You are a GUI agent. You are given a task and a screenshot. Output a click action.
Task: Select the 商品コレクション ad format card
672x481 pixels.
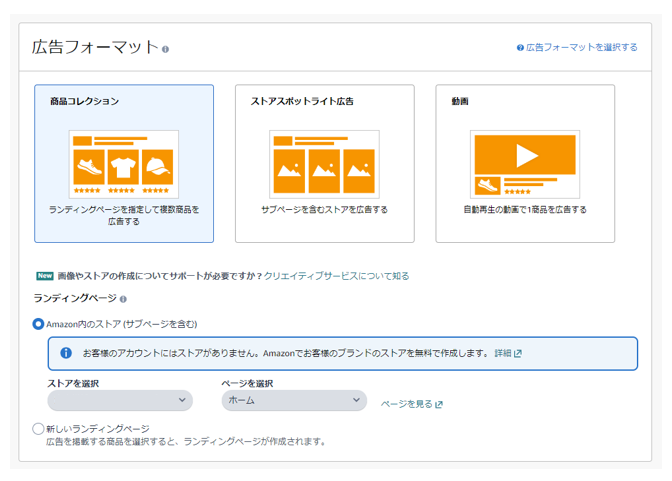[124, 163]
